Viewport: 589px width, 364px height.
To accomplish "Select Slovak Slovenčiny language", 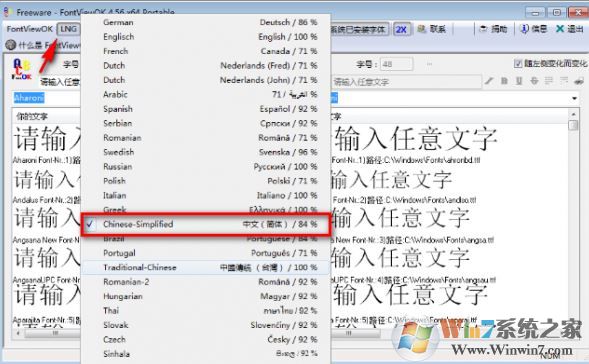I will 206,325.
